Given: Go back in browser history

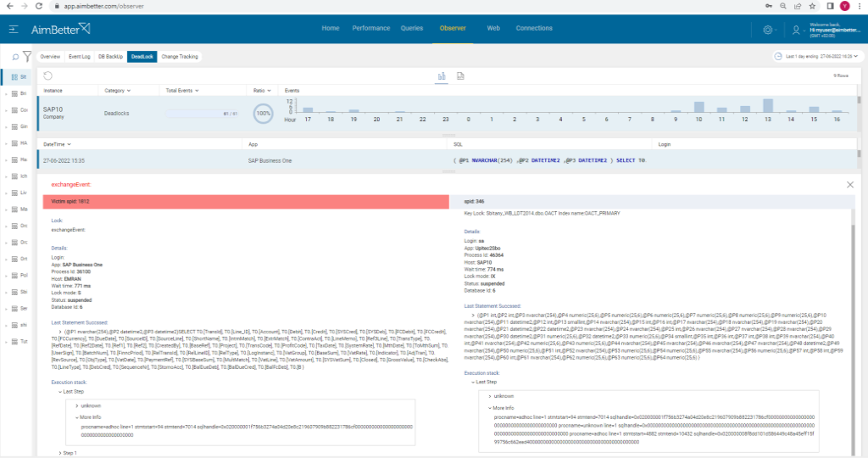Looking at the screenshot, I should (10, 6).
